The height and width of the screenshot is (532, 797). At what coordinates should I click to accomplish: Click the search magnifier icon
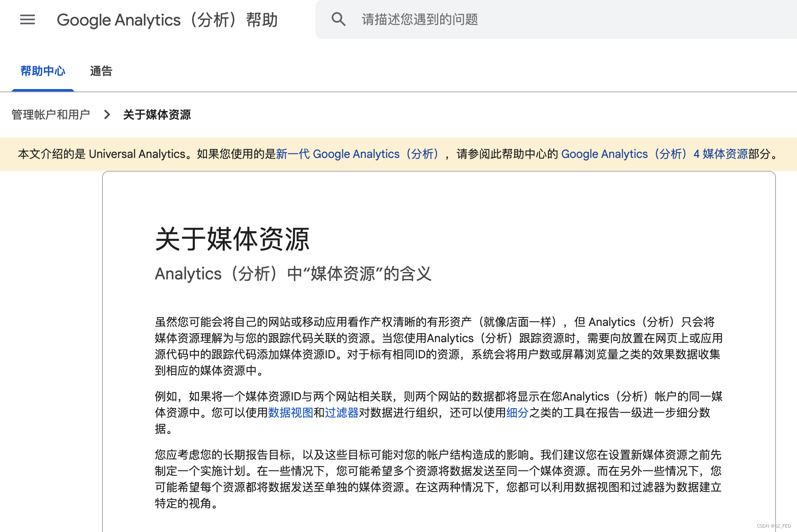[x=338, y=19]
